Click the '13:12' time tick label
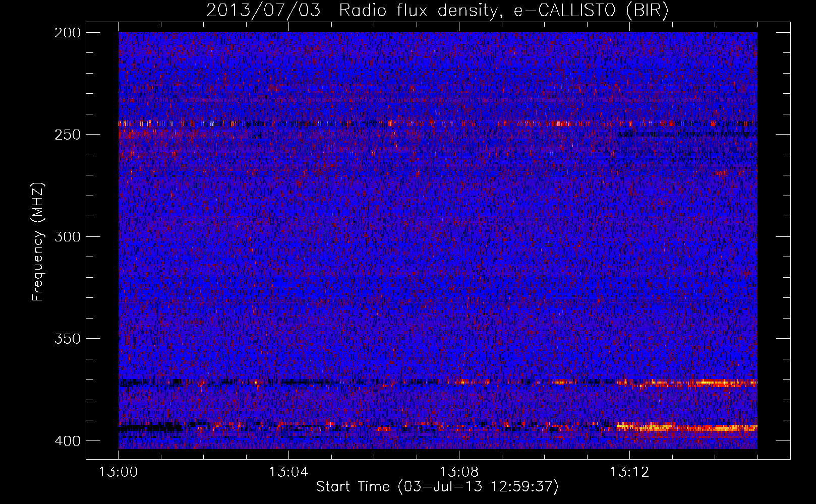The image size is (816, 504). pyautogui.click(x=629, y=472)
